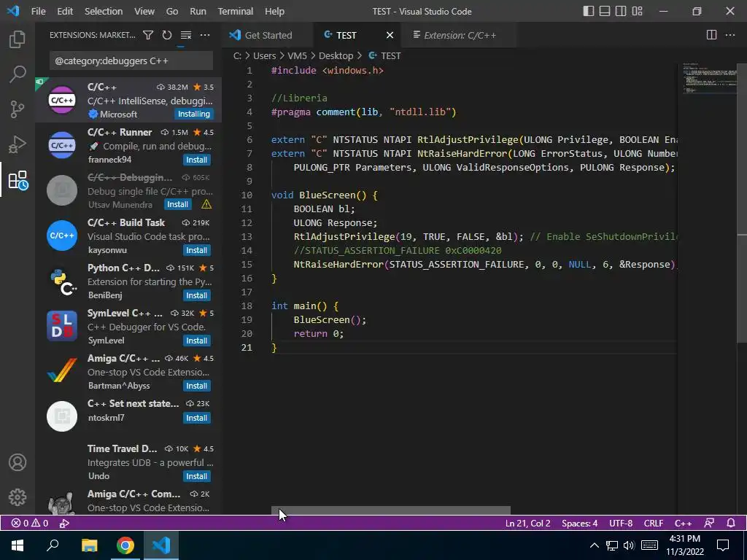Screen dimensions: 747x560
Task: Open Windows Start menu
Action: [18, 545]
